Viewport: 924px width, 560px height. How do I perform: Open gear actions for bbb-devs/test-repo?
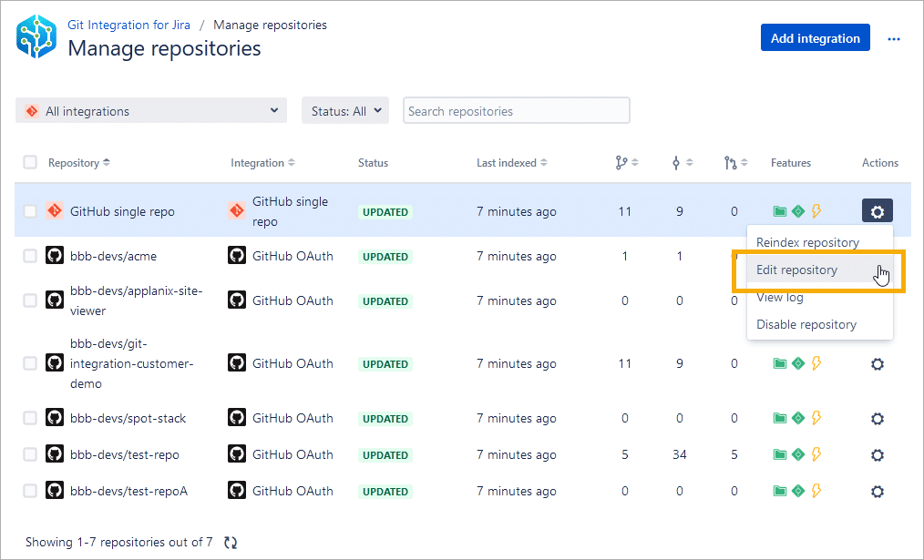(877, 455)
